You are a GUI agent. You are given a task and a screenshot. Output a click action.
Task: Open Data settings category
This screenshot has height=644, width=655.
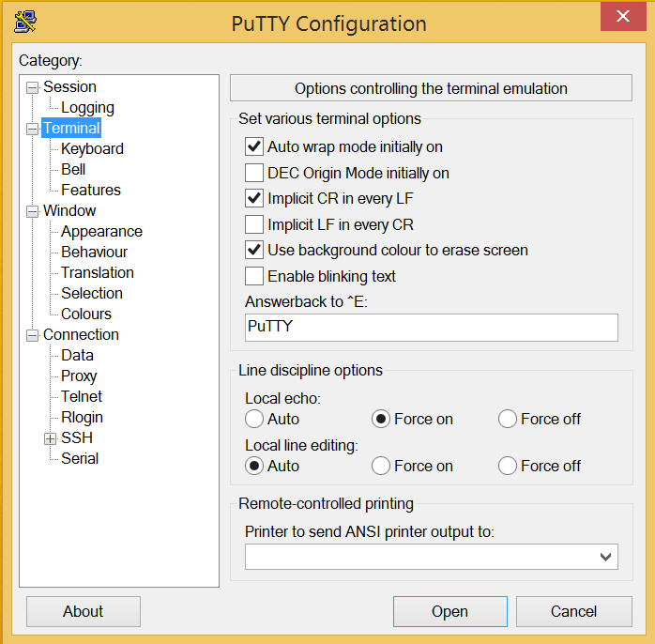point(77,355)
